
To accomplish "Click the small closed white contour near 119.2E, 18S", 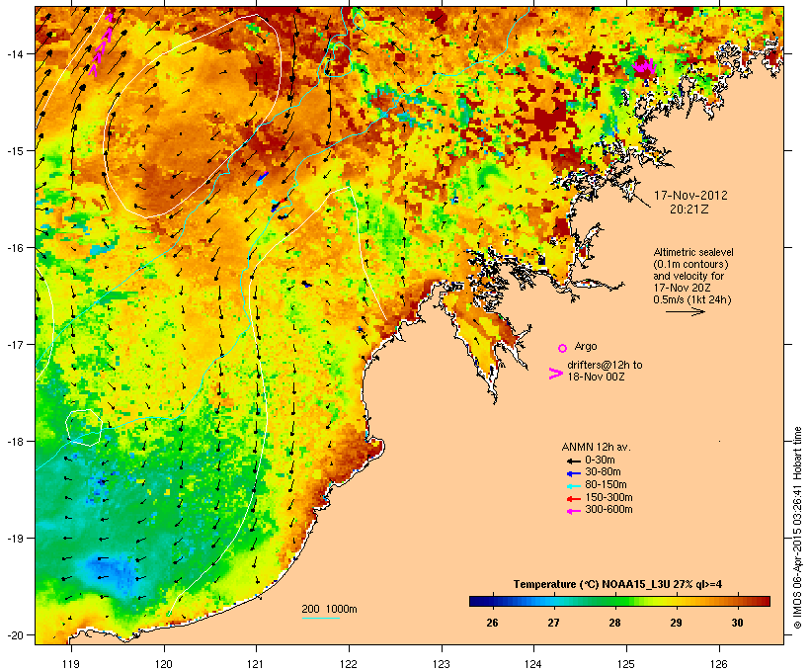I will (x=84, y=428).
